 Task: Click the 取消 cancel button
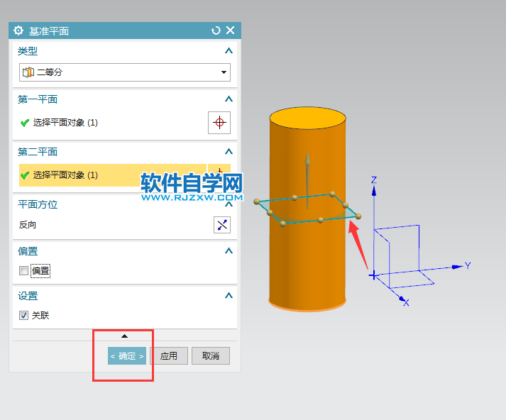211,356
